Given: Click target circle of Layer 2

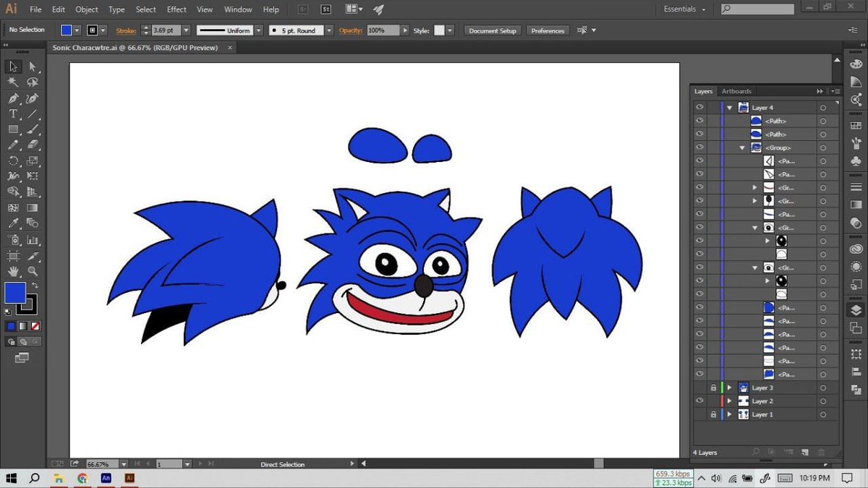Looking at the screenshot, I should coord(823,401).
